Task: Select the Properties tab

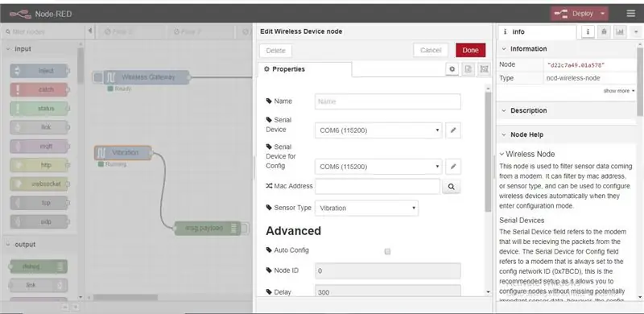Action: click(x=305, y=69)
